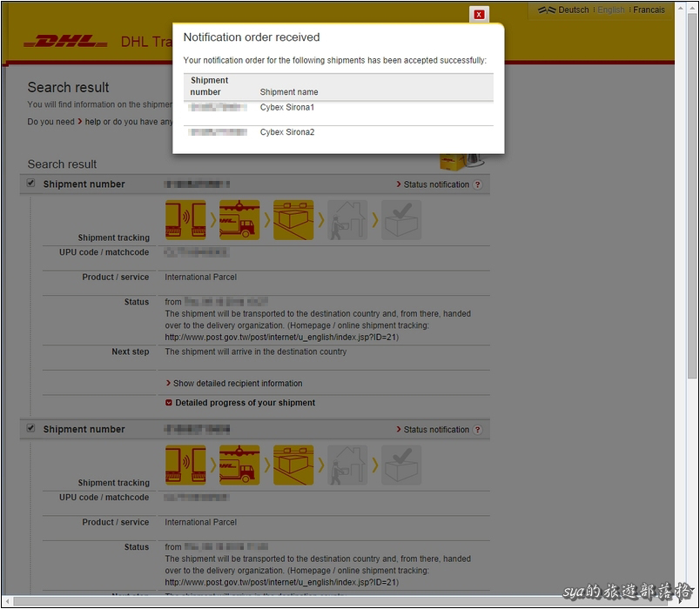Click second International Parcel product value
The width and height of the screenshot is (700, 609).
point(200,522)
